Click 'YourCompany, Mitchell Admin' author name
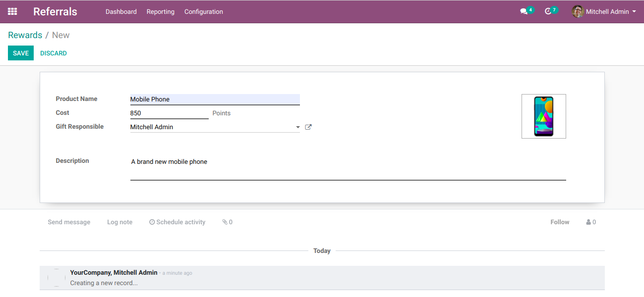The image size is (644, 297). click(114, 273)
